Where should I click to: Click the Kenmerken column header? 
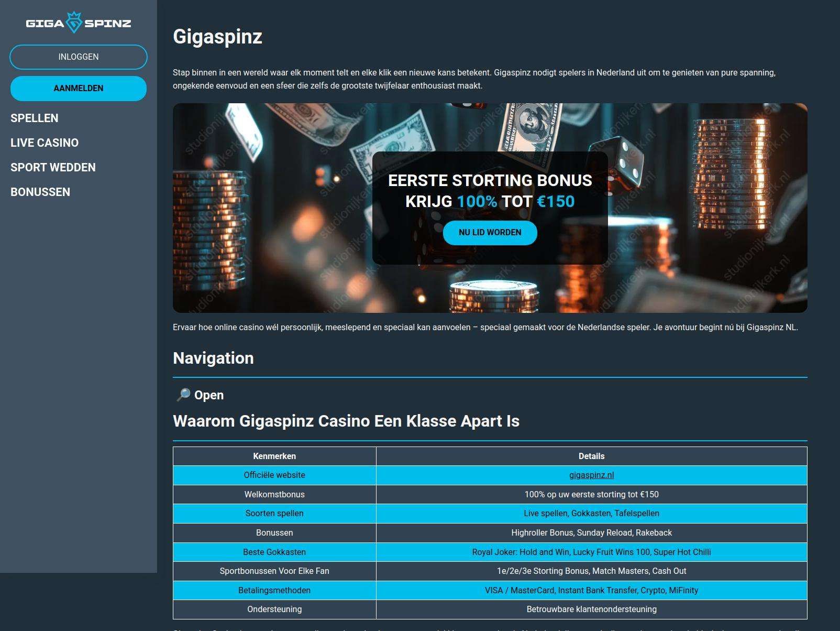click(274, 456)
